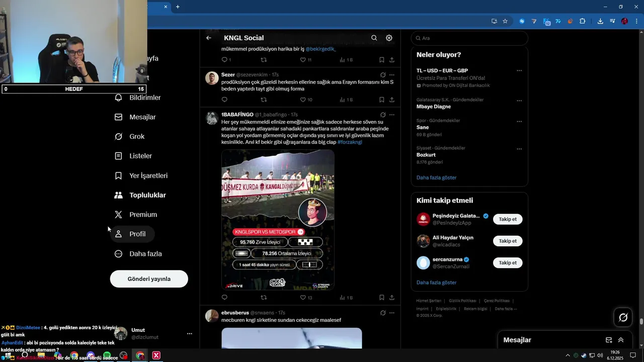Bookmark this page with star icon

(505, 21)
